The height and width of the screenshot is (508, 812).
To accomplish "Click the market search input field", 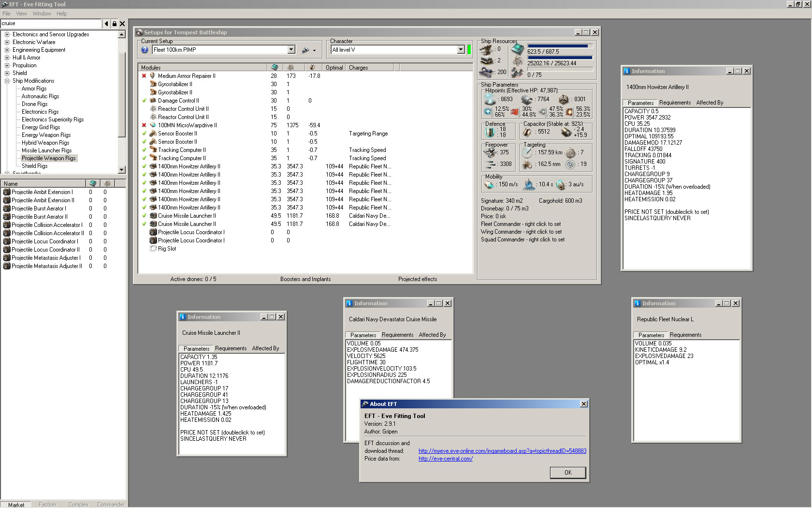I will [51, 24].
